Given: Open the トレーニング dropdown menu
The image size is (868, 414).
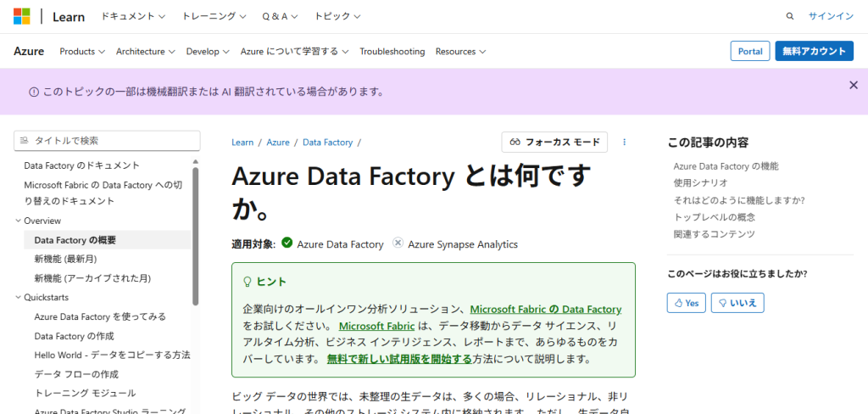Looking at the screenshot, I should coord(216,17).
